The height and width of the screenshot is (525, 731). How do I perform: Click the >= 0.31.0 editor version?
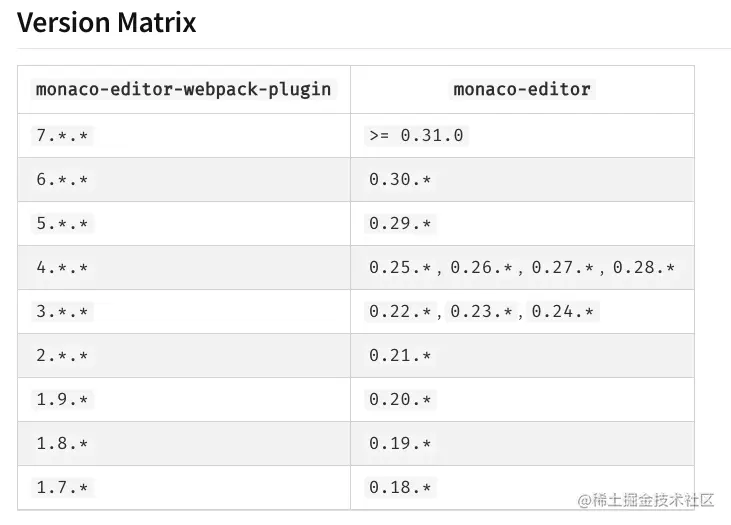click(x=416, y=136)
